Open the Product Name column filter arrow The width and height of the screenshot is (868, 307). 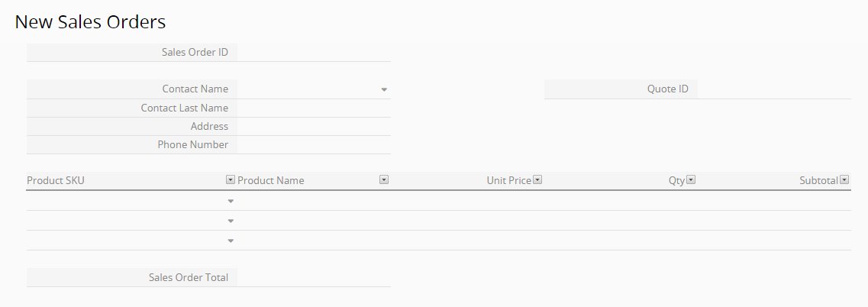[x=384, y=179]
